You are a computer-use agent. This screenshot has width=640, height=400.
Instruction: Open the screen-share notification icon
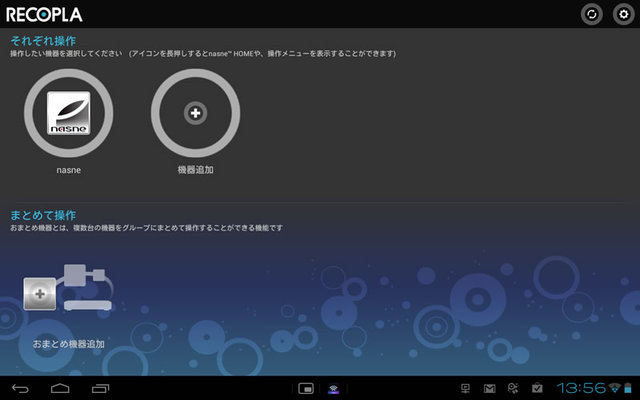[x=465, y=388]
